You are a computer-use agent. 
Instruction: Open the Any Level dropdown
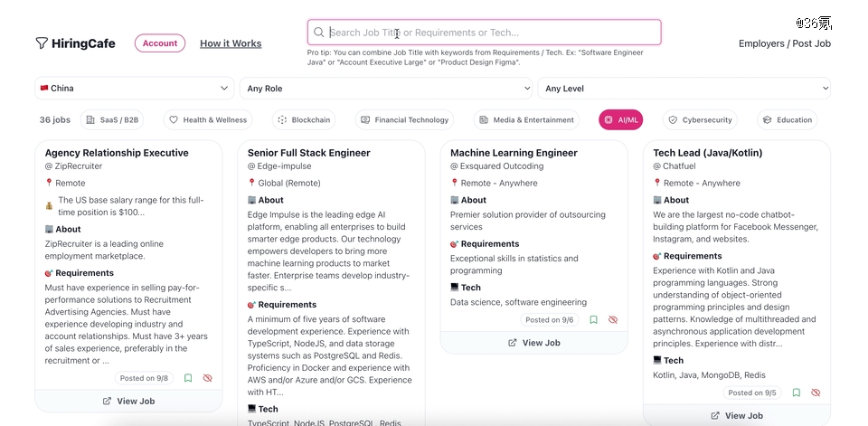[x=684, y=88]
